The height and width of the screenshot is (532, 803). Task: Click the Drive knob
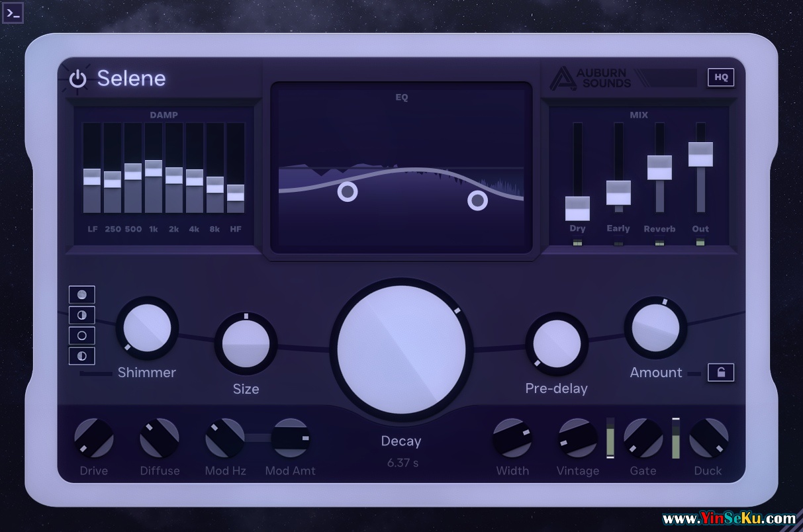(93, 438)
